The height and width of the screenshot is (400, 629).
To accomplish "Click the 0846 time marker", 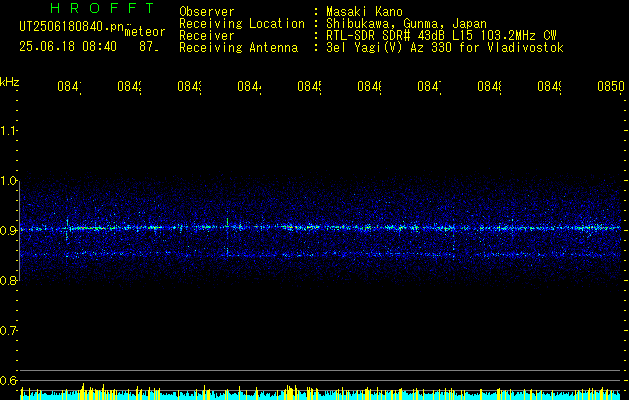I will [x=369, y=86].
